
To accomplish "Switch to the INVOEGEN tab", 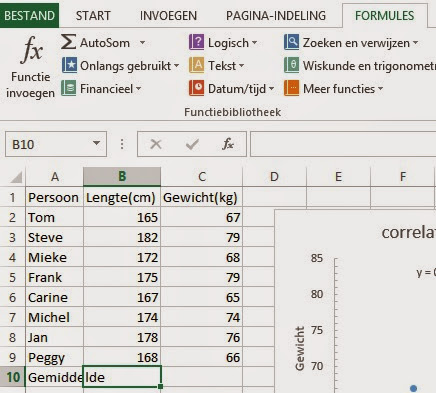I will click(x=168, y=16).
